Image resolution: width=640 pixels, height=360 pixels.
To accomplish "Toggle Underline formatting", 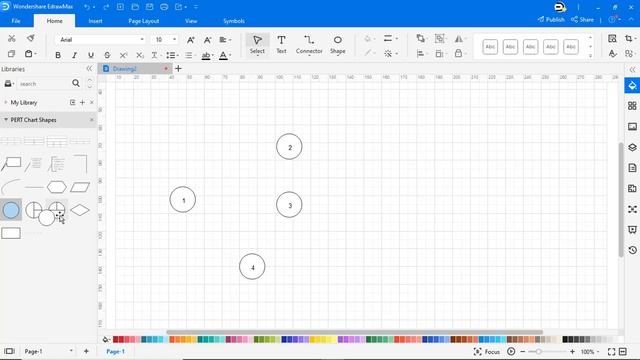I will click(x=91, y=55).
